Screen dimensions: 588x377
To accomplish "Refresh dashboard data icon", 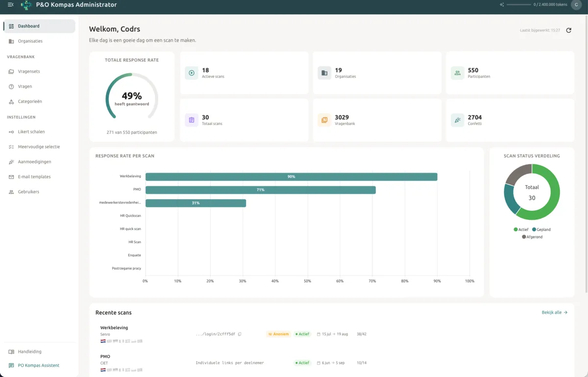I will (x=568, y=30).
